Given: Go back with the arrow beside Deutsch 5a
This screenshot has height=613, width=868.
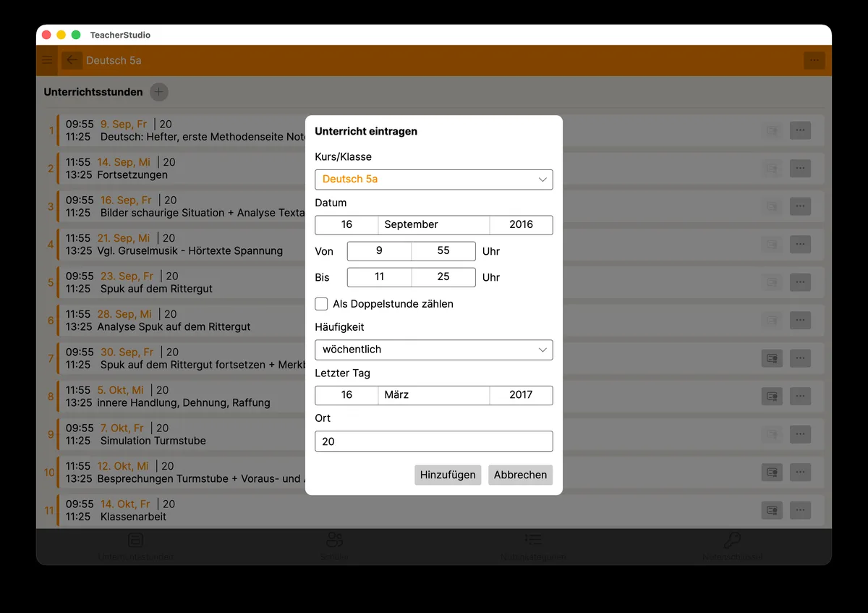Looking at the screenshot, I should (72, 61).
